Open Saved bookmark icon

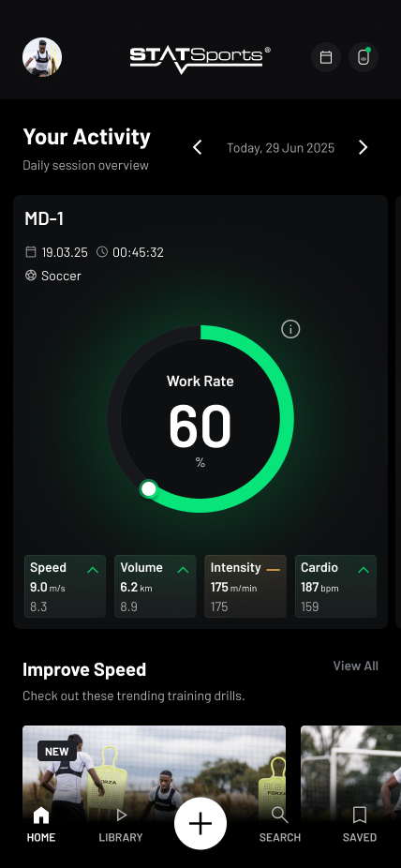pyautogui.click(x=360, y=815)
